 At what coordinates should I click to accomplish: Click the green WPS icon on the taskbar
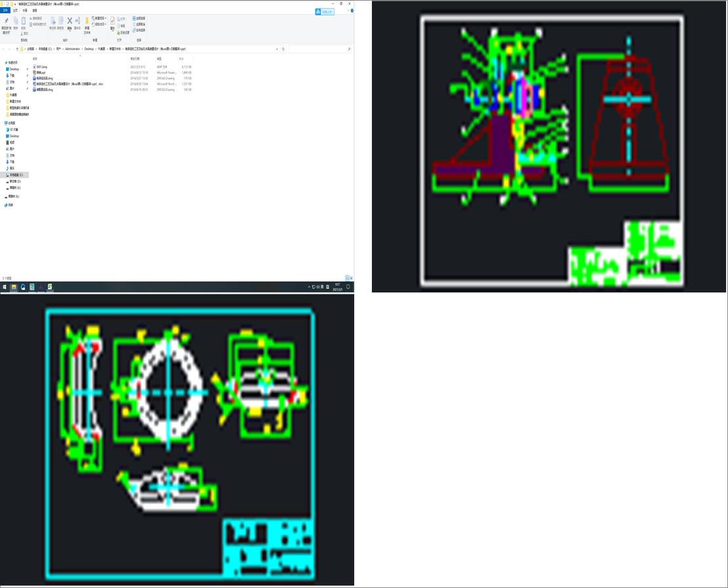50,287
